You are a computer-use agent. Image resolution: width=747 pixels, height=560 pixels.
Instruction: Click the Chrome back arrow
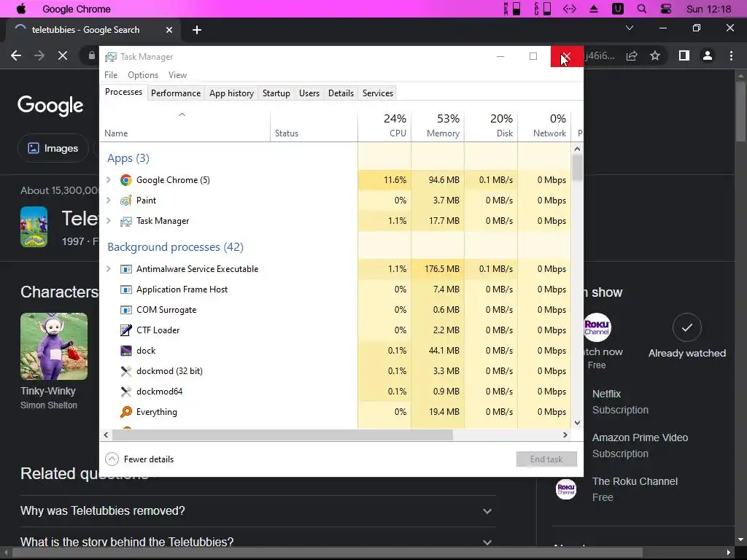tap(16, 55)
